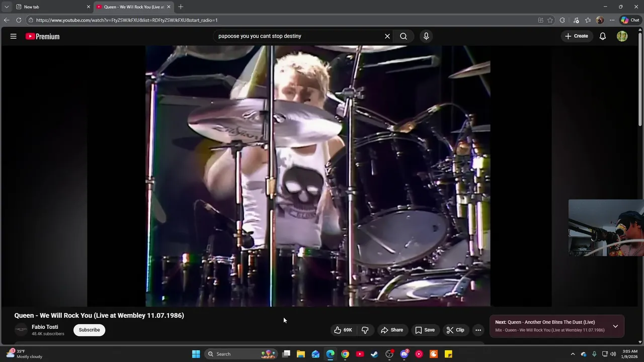Launch Google Chrome from taskbar
Image resolution: width=644 pixels, height=362 pixels.
tap(345, 354)
